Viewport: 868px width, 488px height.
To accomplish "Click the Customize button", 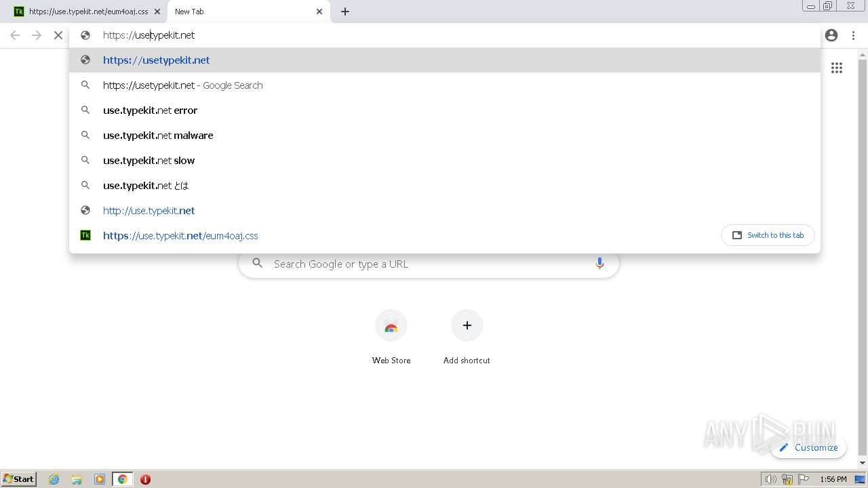I will 808,447.
